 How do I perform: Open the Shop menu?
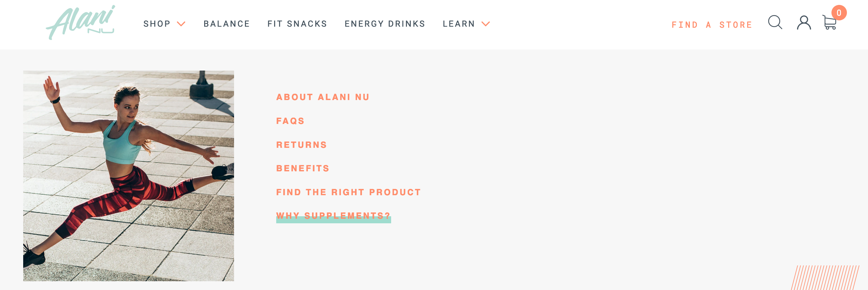coord(157,24)
